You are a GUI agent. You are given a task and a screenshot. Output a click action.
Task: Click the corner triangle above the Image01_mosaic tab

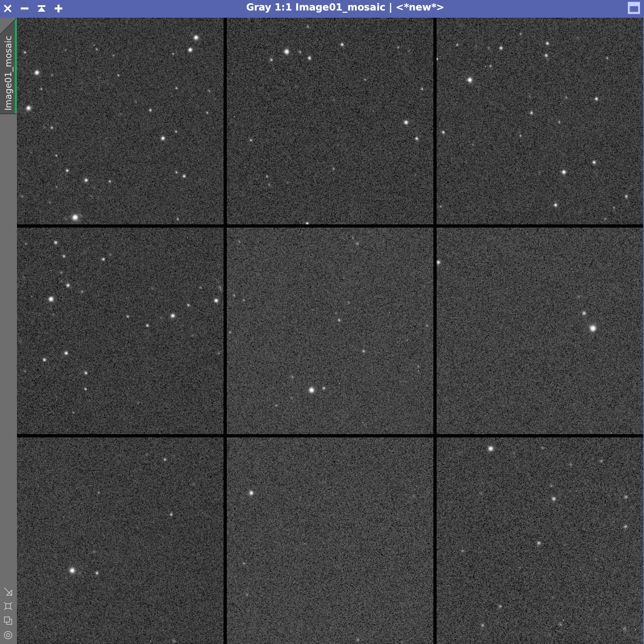tap(6, 24)
